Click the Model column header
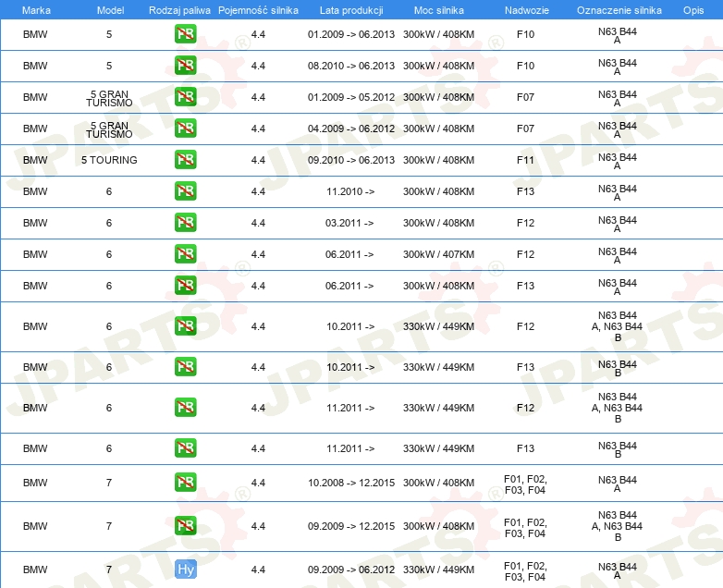Screen dimensions: 723x588 pos(110,10)
